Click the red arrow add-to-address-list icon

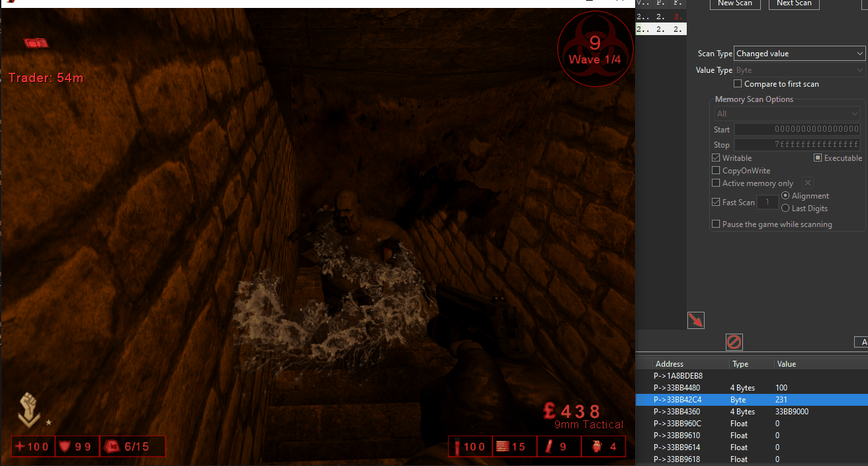pyautogui.click(x=696, y=320)
